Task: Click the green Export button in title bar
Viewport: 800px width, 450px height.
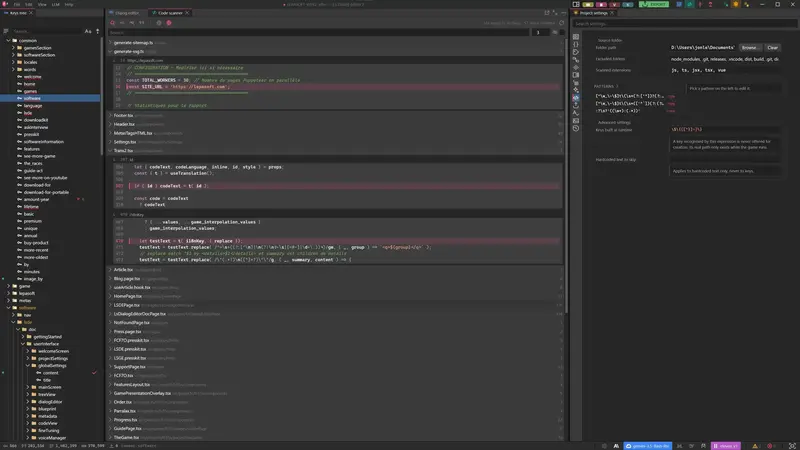Action: pos(654,4)
